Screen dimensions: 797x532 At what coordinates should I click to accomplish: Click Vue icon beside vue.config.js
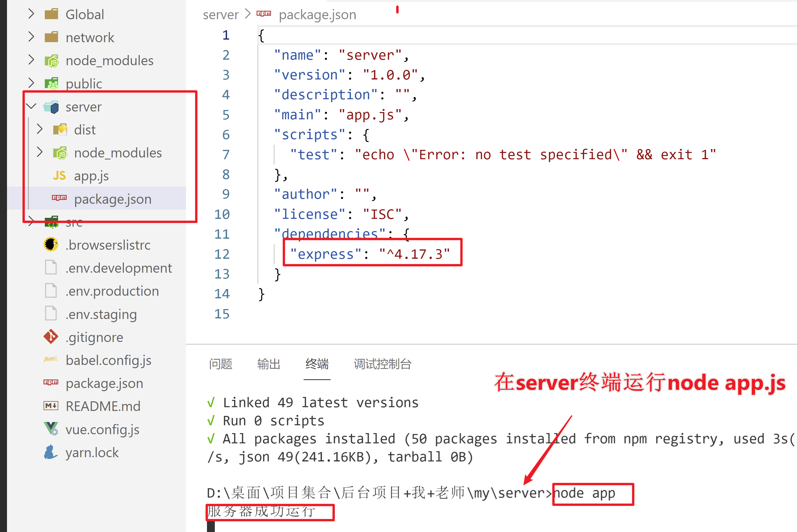pos(51,429)
